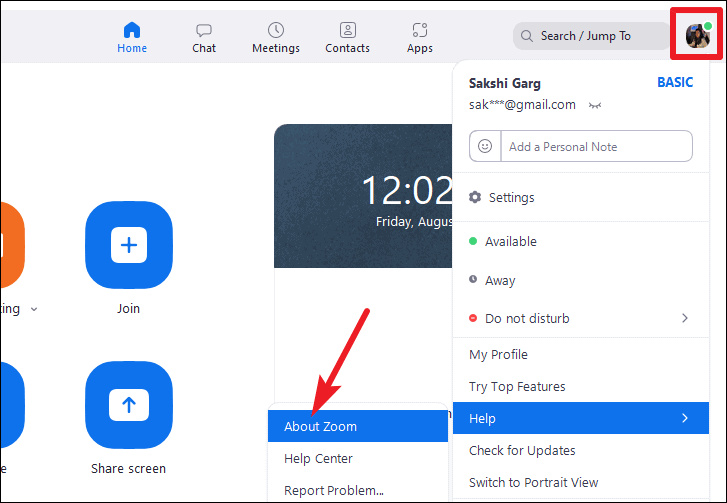Viewport: 727px width, 503px height.
Task: Click the Join plus icon button
Action: 129,245
